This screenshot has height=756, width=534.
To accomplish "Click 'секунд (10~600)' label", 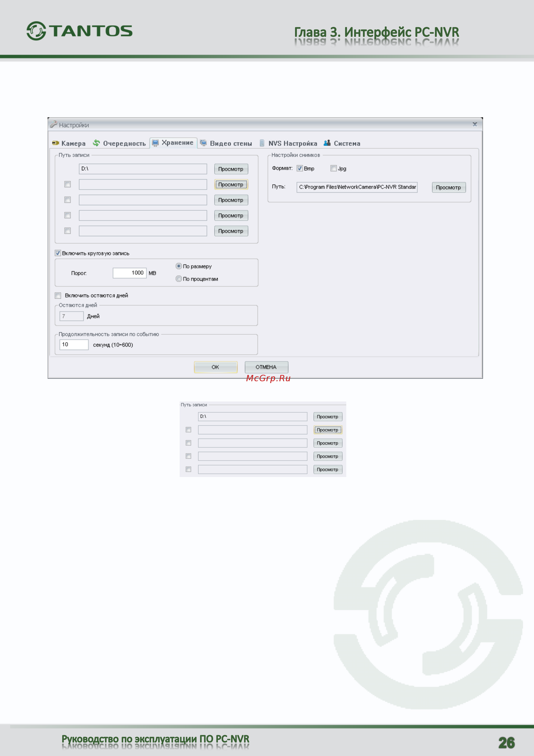I will point(113,345).
